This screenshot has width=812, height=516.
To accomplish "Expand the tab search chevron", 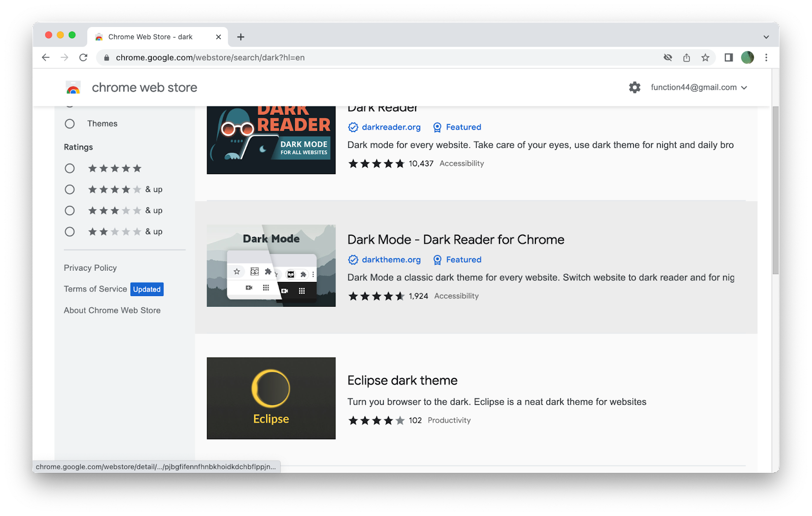I will coord(766,37).
